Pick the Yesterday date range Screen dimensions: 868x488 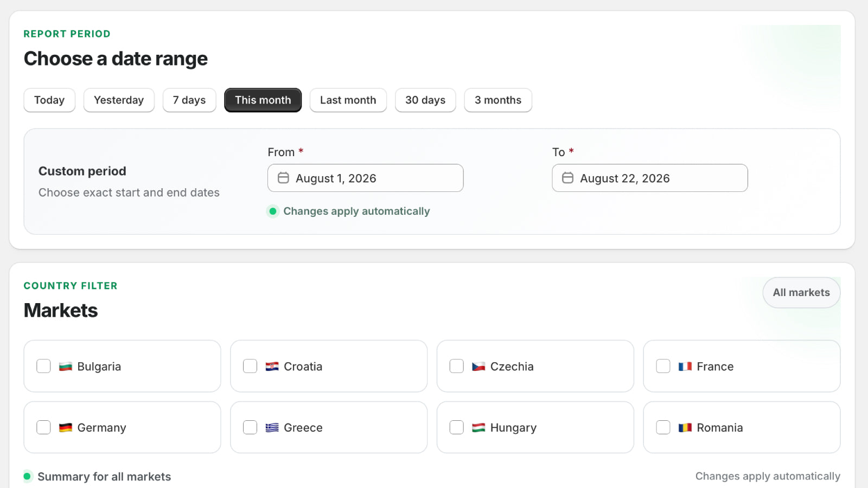[x=119, y=100]
